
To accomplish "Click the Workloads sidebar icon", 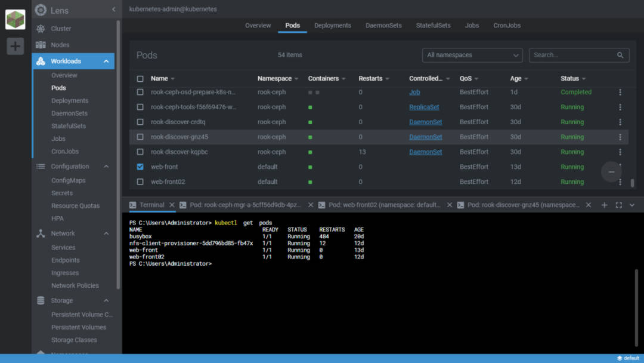I will point(41,61).
